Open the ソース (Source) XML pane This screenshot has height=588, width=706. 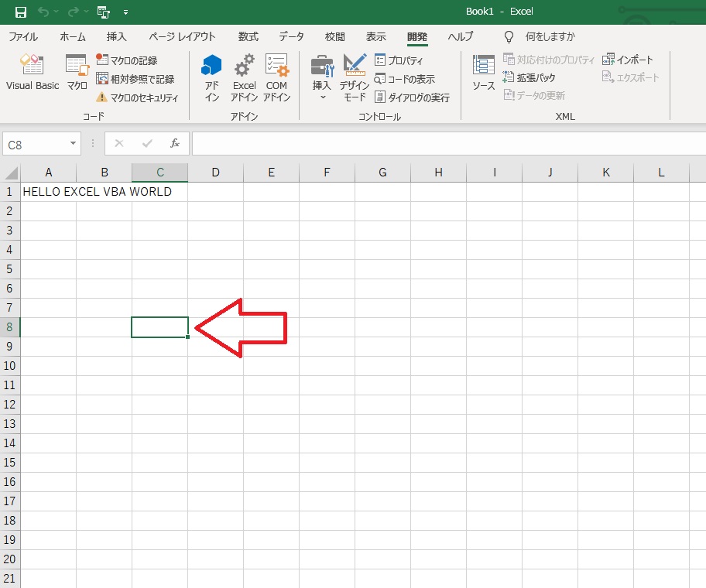coord(482,73)
